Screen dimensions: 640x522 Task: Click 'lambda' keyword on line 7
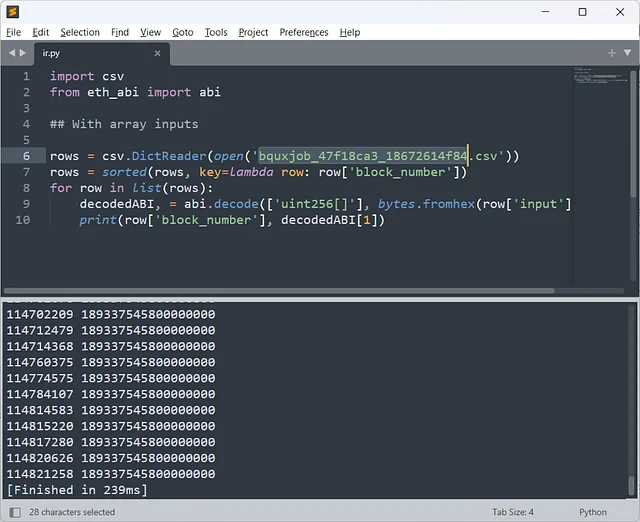tap(251, 172)
